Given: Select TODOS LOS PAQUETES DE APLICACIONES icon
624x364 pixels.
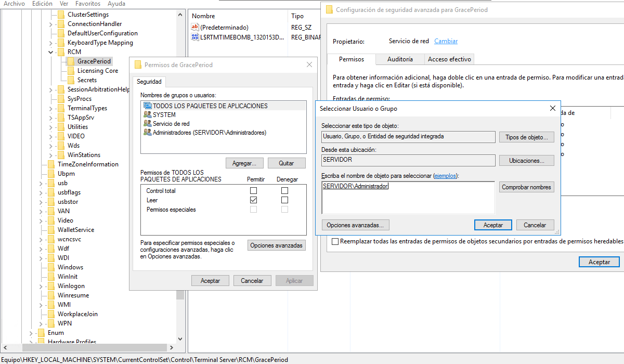Looking at the screenshot, I should pos(147,106).
